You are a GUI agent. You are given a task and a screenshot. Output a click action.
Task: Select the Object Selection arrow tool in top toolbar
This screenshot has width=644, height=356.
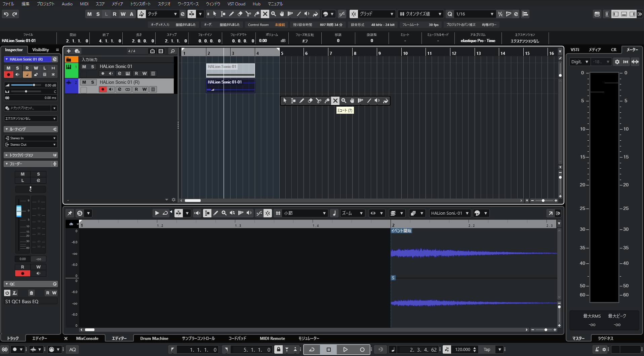(x=215, y=14)
